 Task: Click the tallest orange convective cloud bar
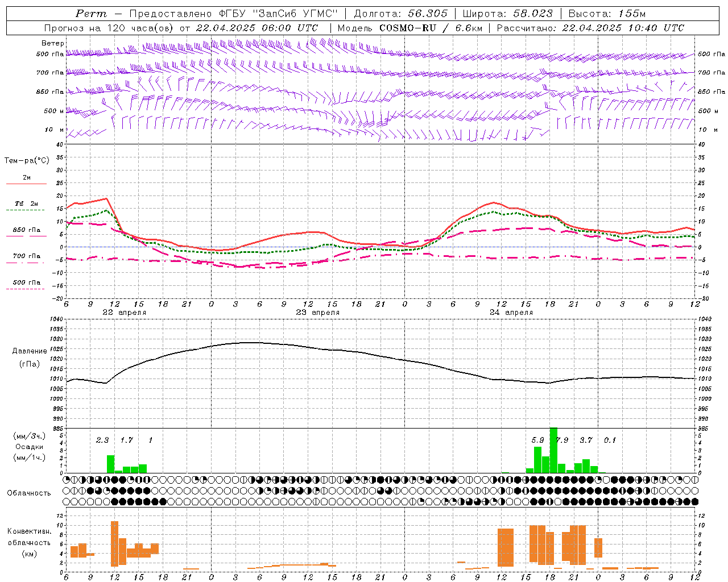point(114,543)
